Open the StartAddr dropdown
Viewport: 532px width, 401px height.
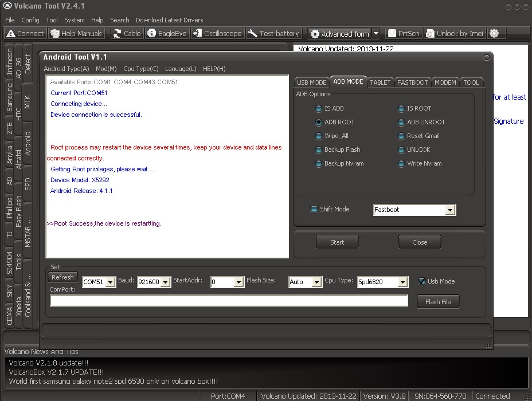click(x=238, y=282)
